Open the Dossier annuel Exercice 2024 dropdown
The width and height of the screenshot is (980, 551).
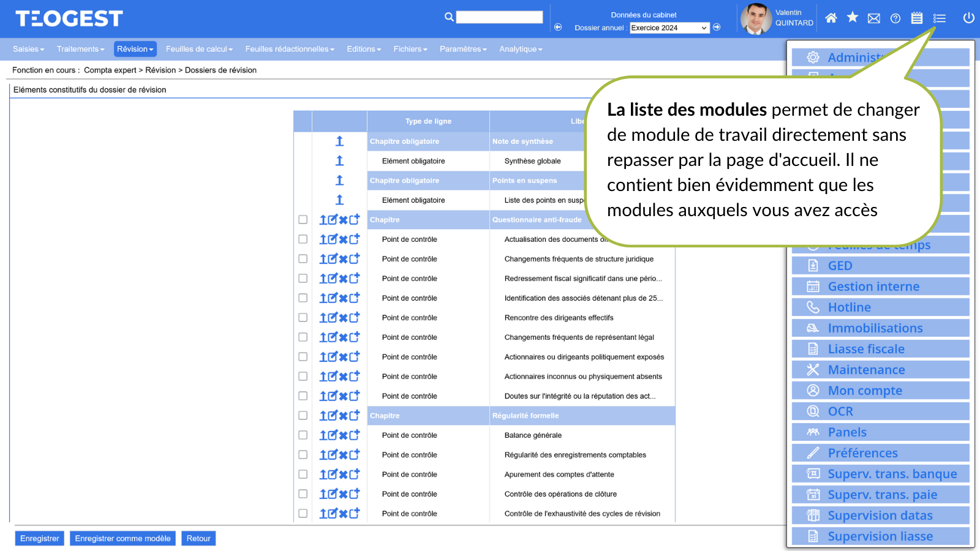click(669, 28)
